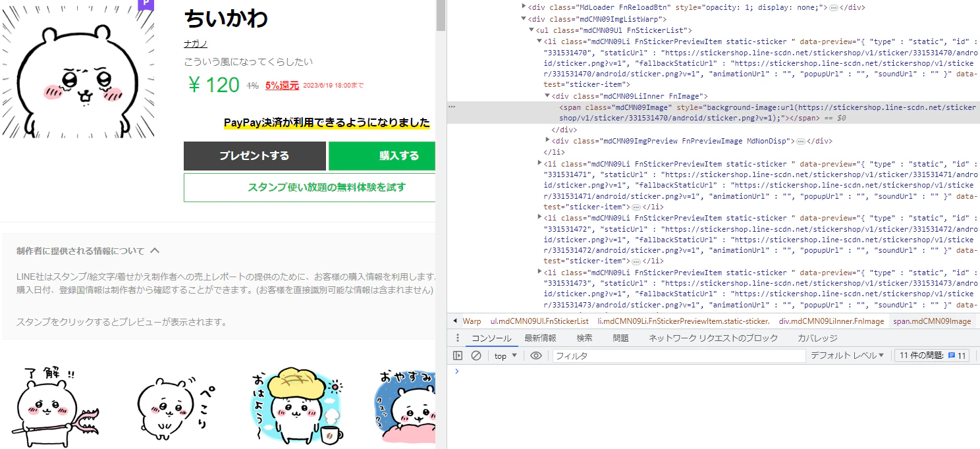Collapse the 制作者に提供される情報について section

point(88,251)
